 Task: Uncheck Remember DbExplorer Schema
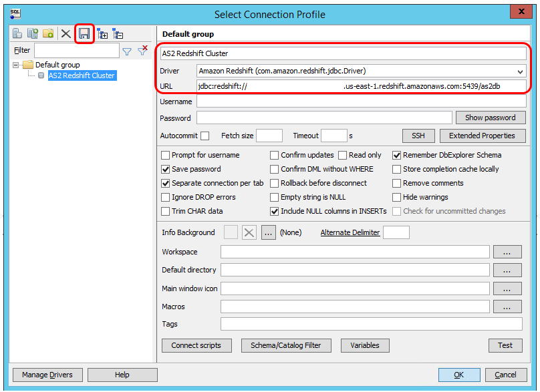[x=397, y=155]
